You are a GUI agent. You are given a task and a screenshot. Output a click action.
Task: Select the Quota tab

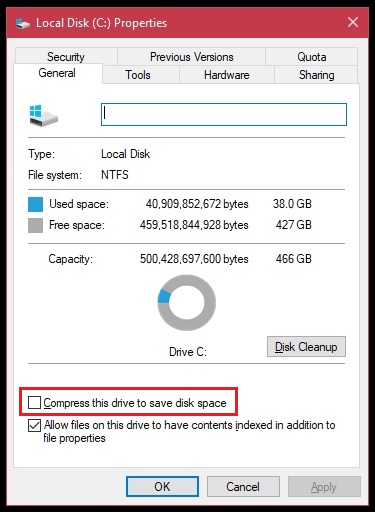[312, 57]
